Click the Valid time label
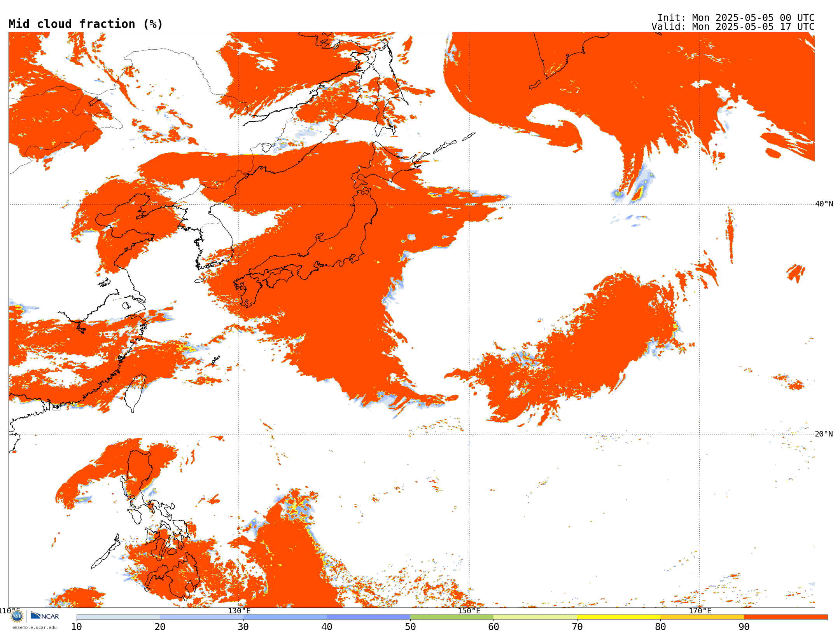 (733, 27)
